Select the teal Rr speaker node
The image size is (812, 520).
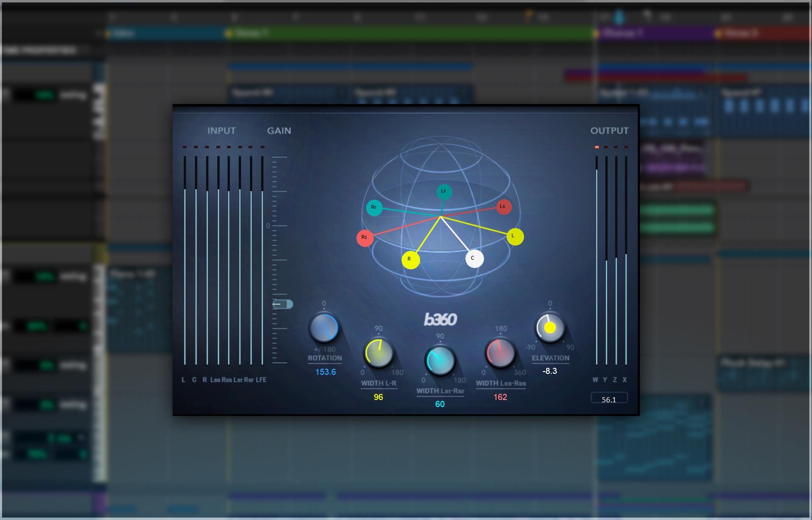(x=374, y=208)
